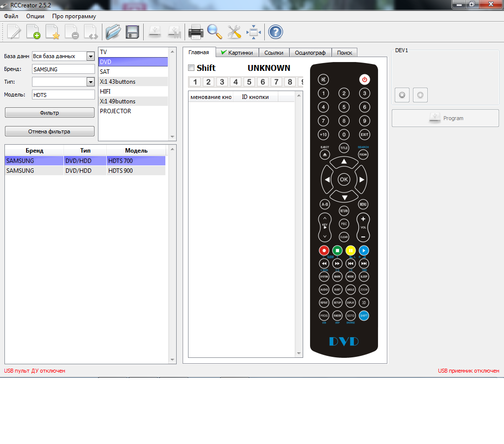Switch to the Осцилограф tab
504x444 pixels.
click(310, 53)
